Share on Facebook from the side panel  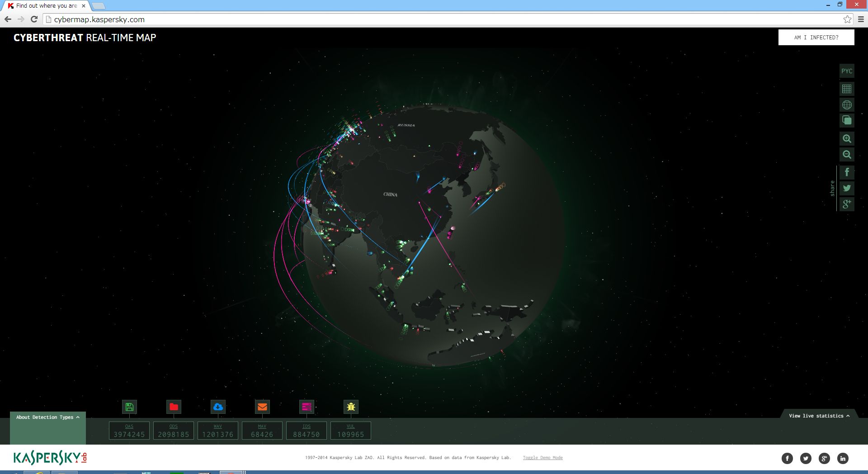(847, 172)
